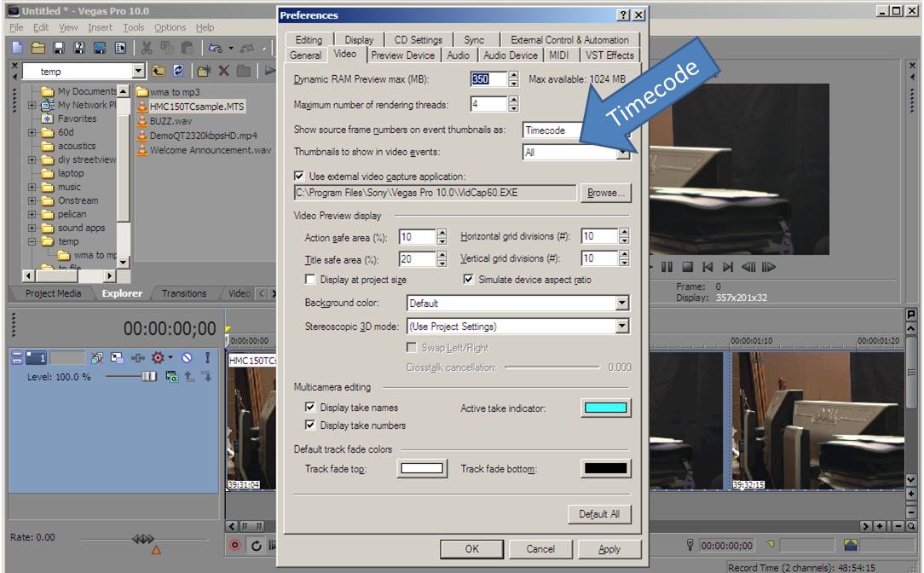Open the Audio Device preferences tab
Screen dimensions: 924x573
511,55
